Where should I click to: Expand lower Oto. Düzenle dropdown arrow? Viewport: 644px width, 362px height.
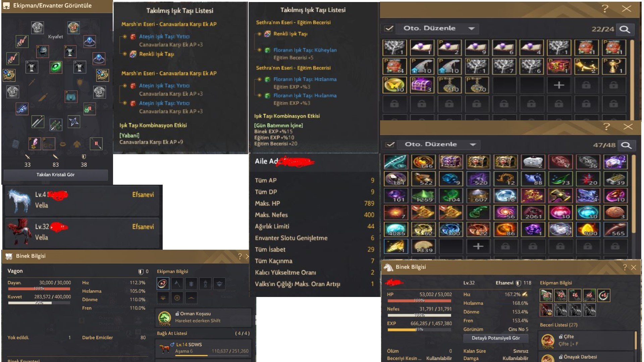coord(473,144)
